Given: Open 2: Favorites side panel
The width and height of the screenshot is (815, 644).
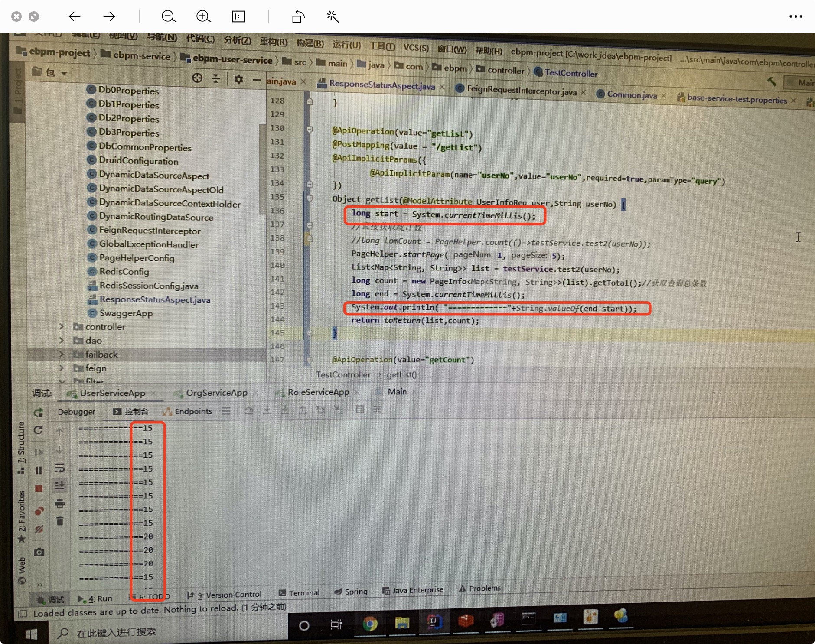Looking at the screenshot, I should point(21,516).
